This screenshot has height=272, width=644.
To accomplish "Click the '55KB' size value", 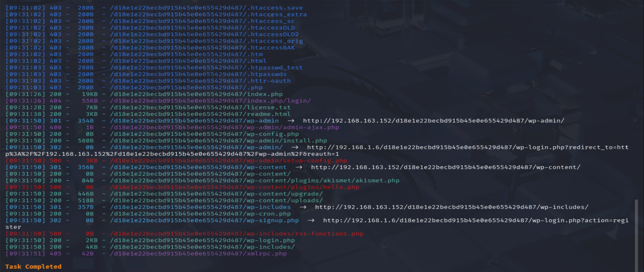I will tap(90, 101).
